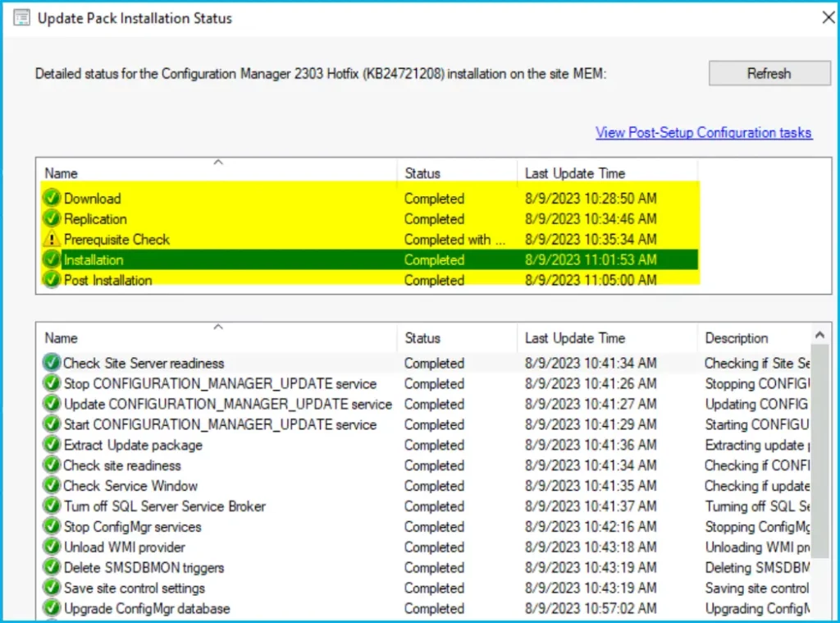Select 'Turn off SQL Server Service Broker' step
The height and width of the screenshot is (623, 840).
point(164,506)
